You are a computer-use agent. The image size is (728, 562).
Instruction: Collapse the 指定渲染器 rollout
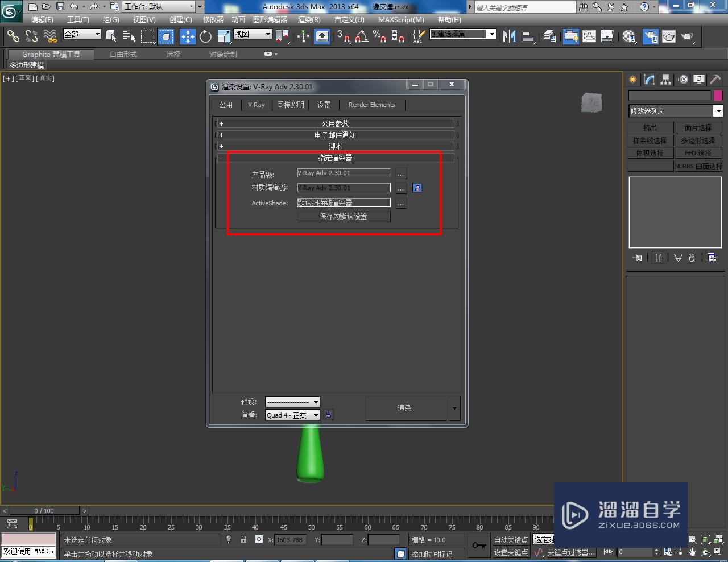[337, 158]
